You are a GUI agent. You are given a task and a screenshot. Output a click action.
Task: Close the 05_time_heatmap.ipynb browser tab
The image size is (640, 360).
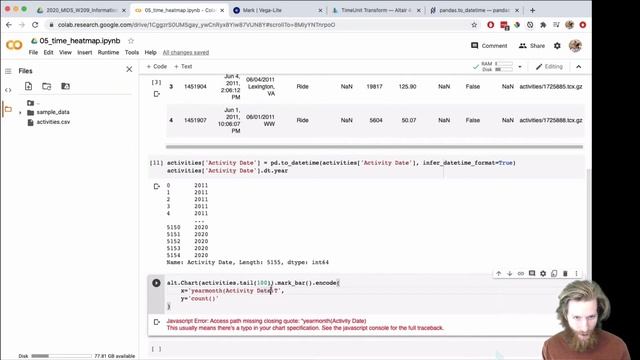(222, 10)
